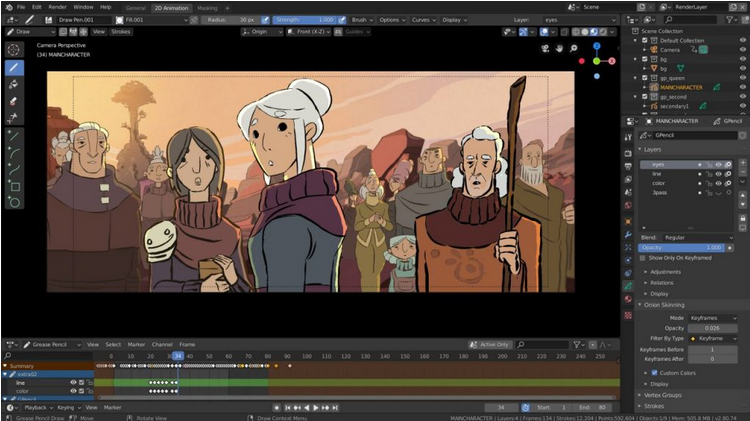Click the current frame 34 marker in timeline

click(178, 356)
